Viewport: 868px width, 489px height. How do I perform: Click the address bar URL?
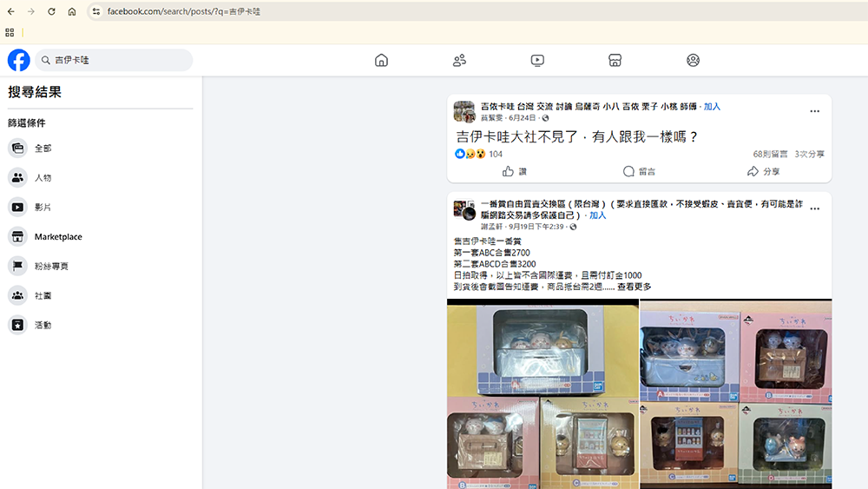pos(183,11)
